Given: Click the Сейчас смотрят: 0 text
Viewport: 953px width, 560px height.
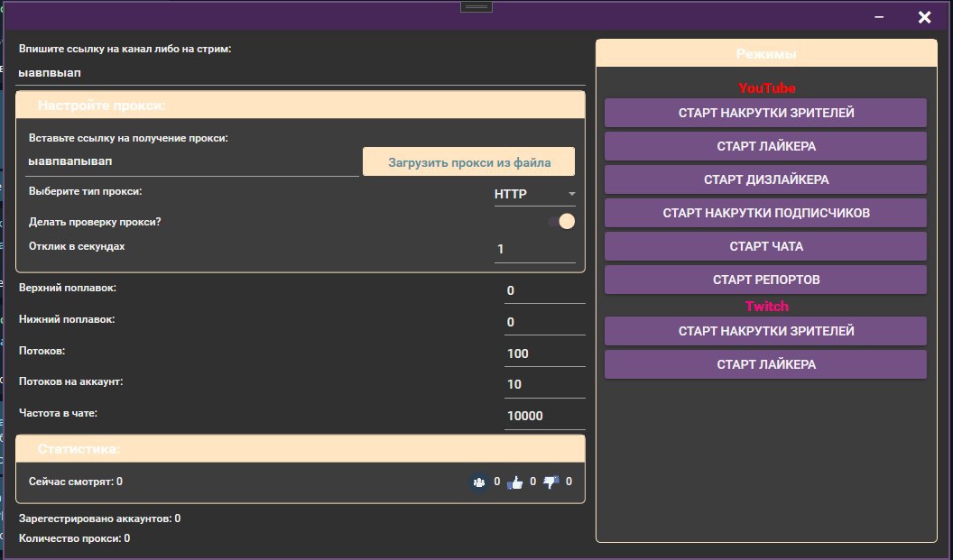Looking at the screenshot, I should (76, 482).
